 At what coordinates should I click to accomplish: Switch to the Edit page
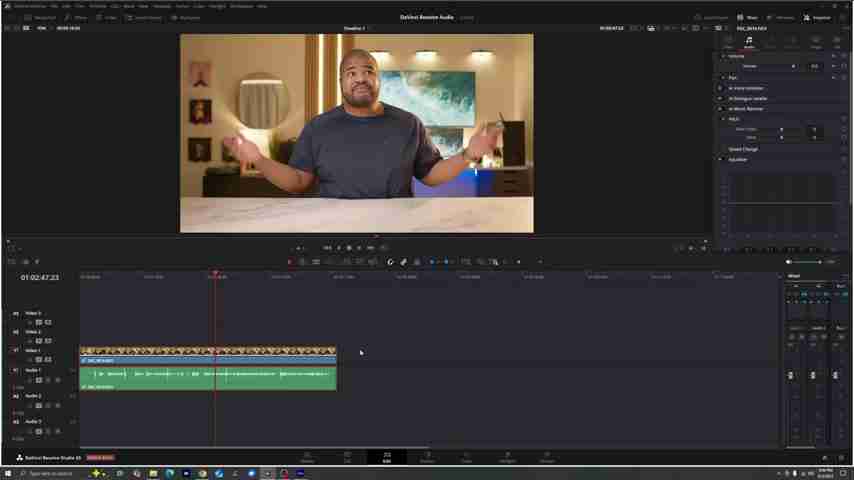coord(387,457)
